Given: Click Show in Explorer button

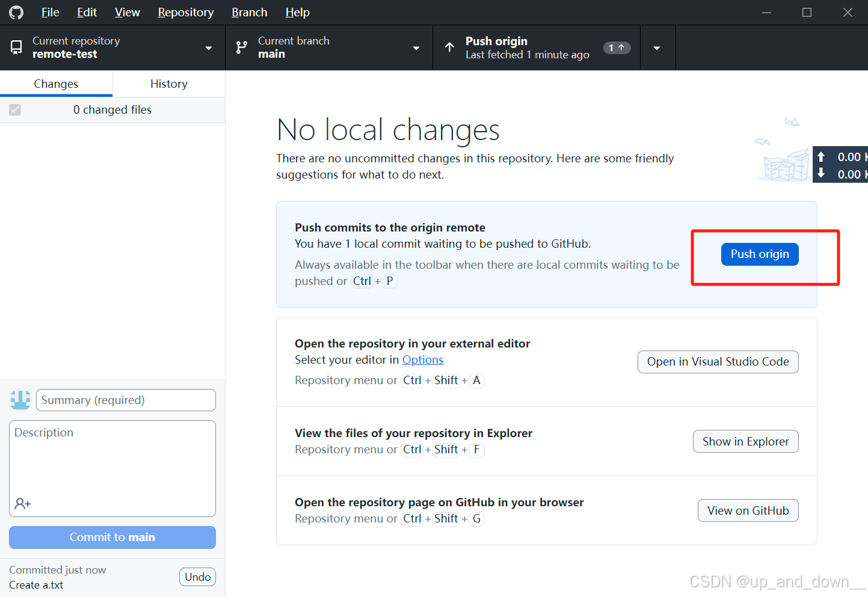Looking at the screenshot, I should (x=746, y=441).
